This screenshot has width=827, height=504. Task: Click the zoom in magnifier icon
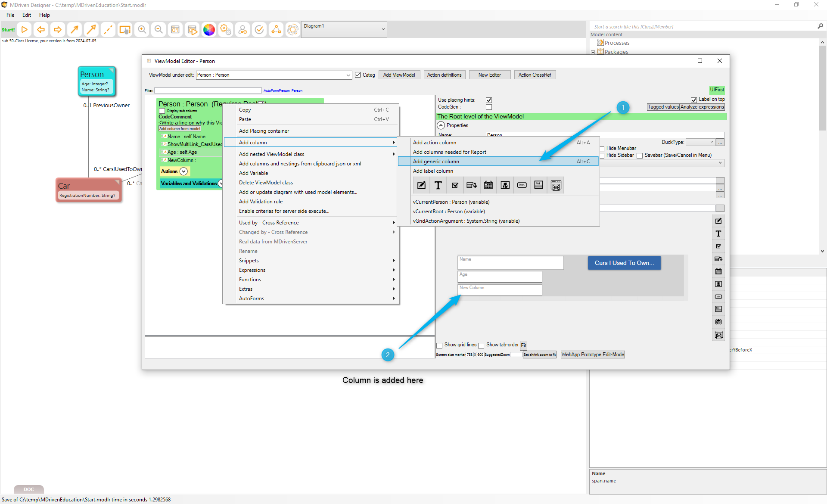(142, 30)
